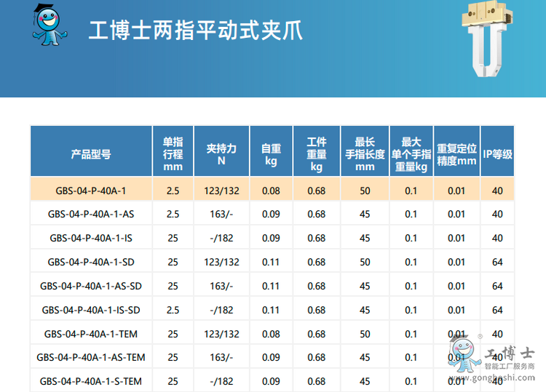Screen dimensions: 546x392
Task: Click the blue mascot logo in the banner
Action: [x=48, y=25]
